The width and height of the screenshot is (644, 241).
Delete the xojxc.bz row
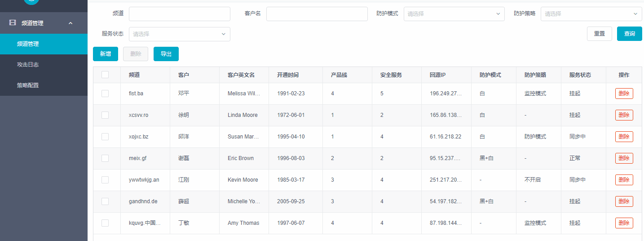624,137
